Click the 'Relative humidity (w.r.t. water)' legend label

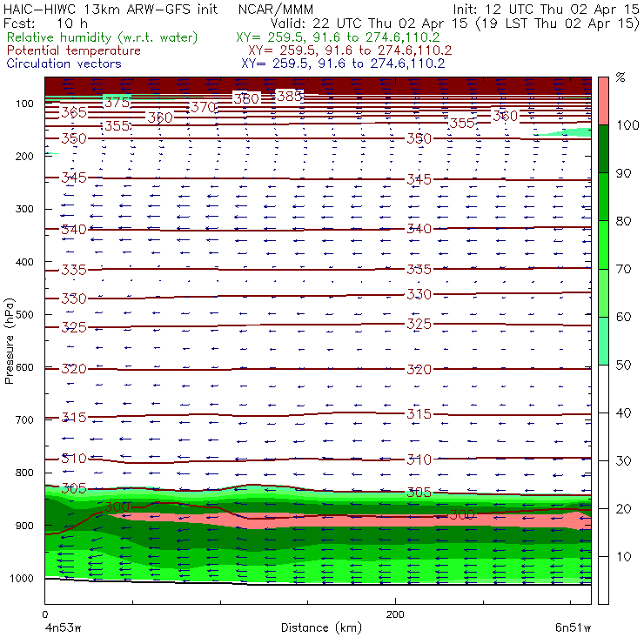click(x=103, y=37)
